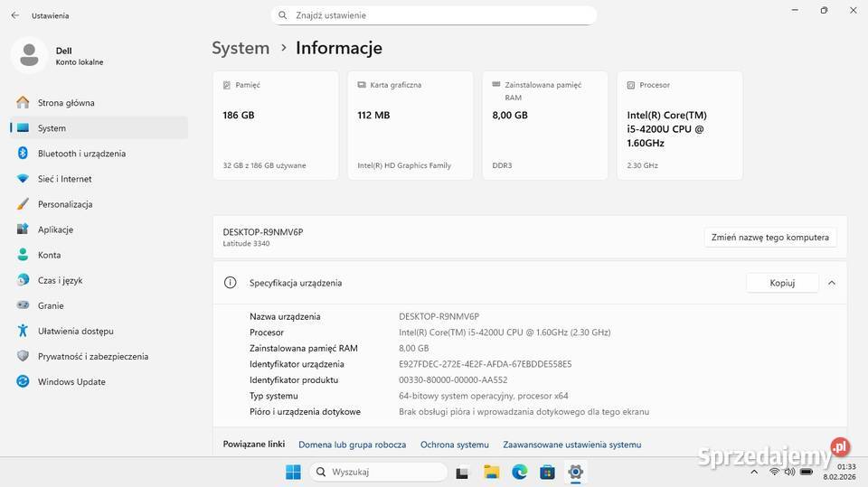
Task: Click the taskbar Wyszukaj search box
Action: point(378,472)
